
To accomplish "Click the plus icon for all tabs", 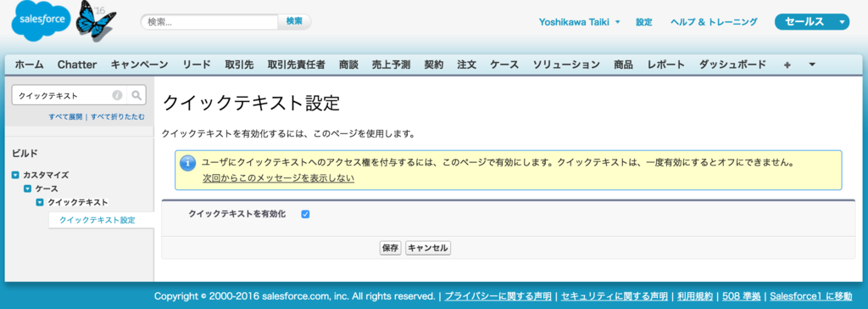I will pyautogui.click(x=787, y=65).
